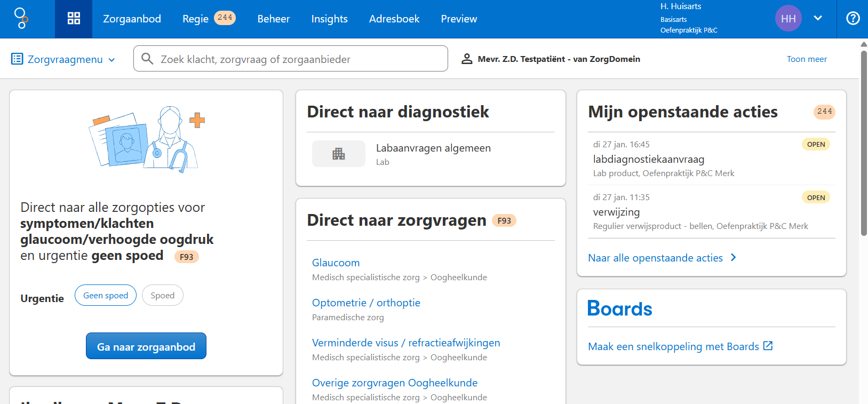Open Overige zorgvragen Oogheelkunde link
868x404 pixels.
[x=395, y=383]
